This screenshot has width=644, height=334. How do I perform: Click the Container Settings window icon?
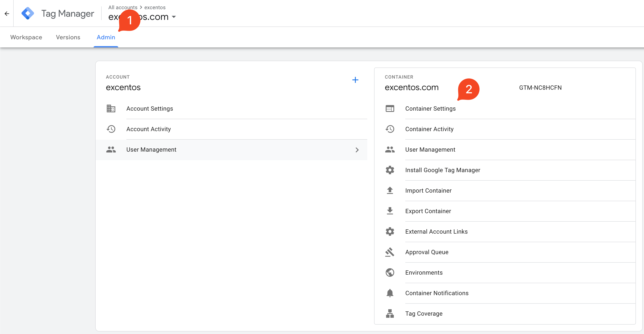(390, 108)
